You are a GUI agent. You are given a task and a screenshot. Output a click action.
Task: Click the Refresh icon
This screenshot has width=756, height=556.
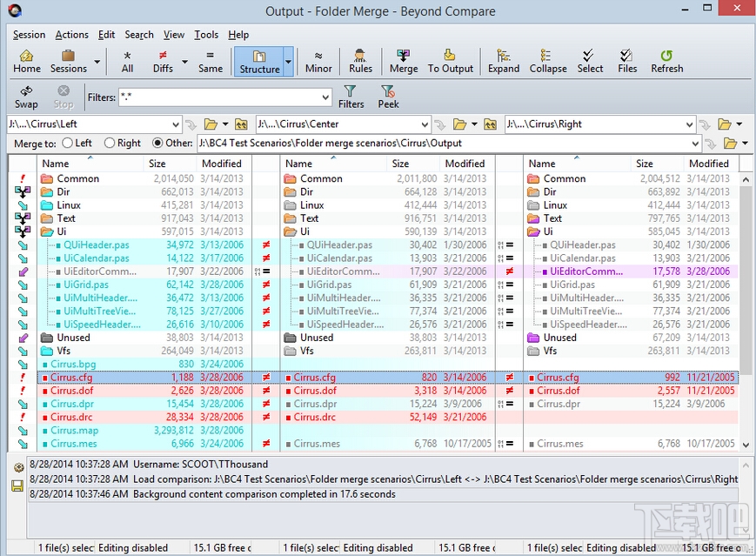[x=666, y=61]
